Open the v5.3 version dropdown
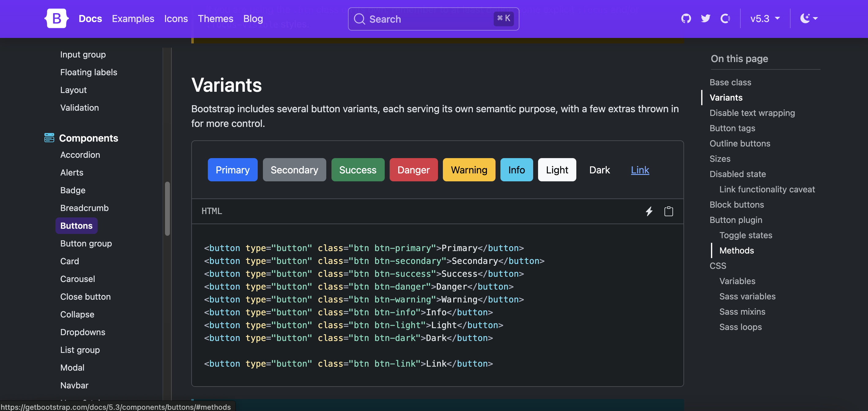 [x=765, y=19]
